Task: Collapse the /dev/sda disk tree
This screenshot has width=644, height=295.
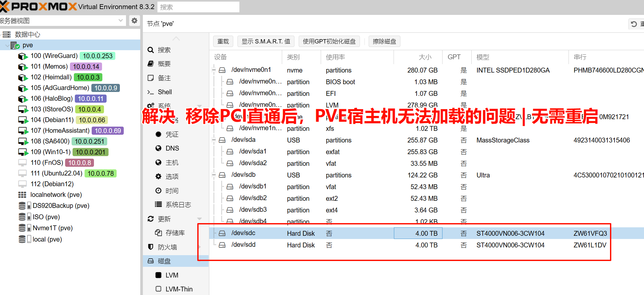Action: tap(214, 140)
